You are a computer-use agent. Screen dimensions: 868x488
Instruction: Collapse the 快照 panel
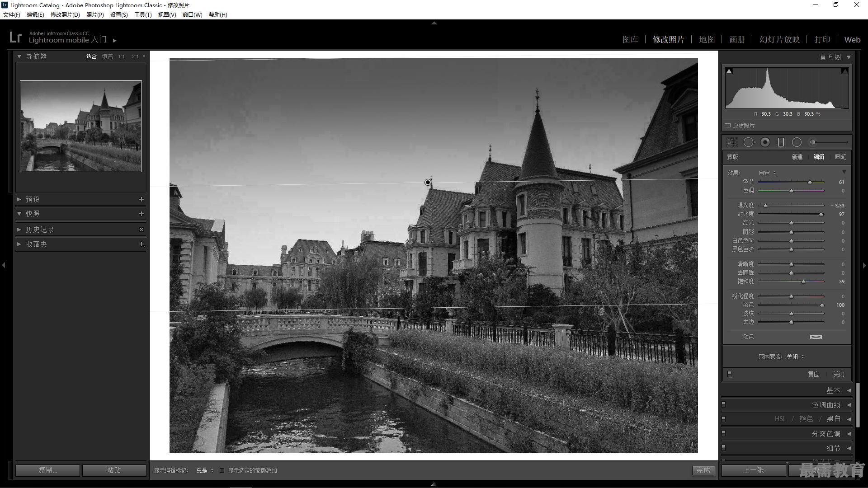pyautogui.click(x=19, y=214)
